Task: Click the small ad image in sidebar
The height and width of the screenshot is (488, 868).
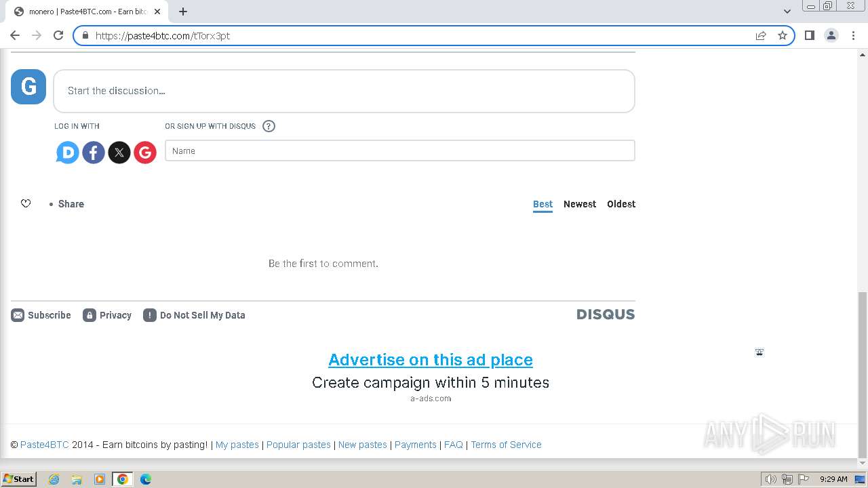Action: 759,352
